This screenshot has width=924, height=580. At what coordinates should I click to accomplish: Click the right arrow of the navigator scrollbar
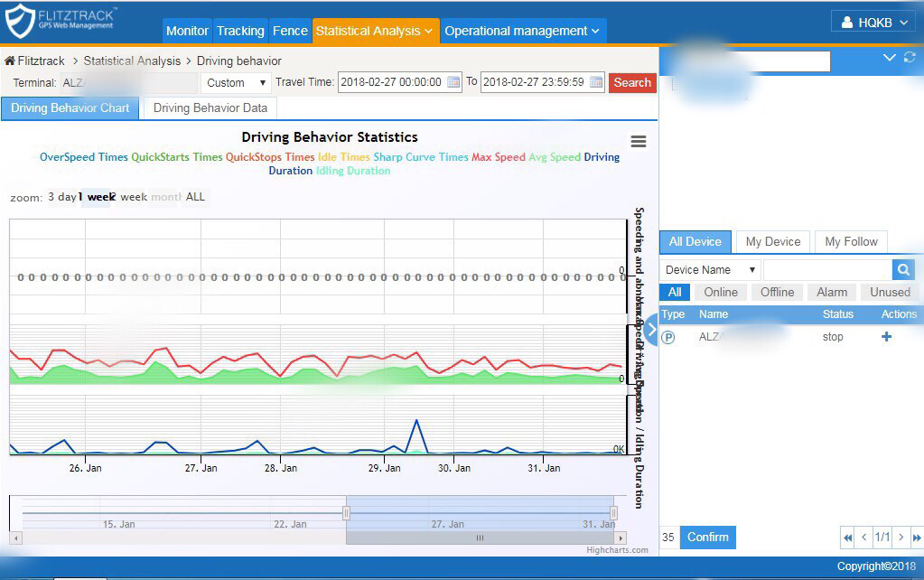(620, 538)
